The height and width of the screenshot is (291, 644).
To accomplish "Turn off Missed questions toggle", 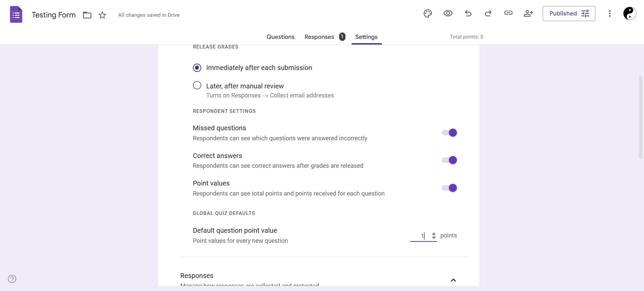I will pyautogui.click(x=449, y=133).
